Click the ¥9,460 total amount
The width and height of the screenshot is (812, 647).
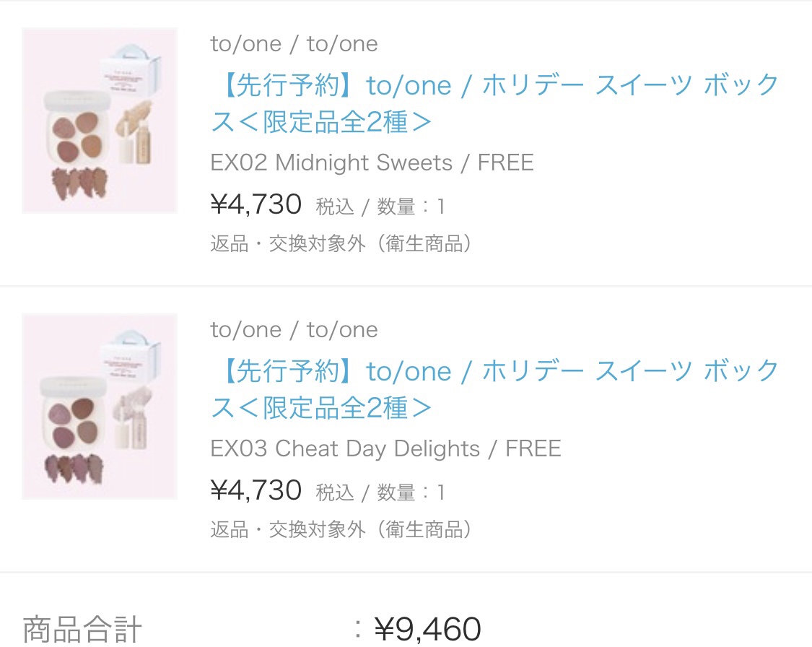coord(428,629)
